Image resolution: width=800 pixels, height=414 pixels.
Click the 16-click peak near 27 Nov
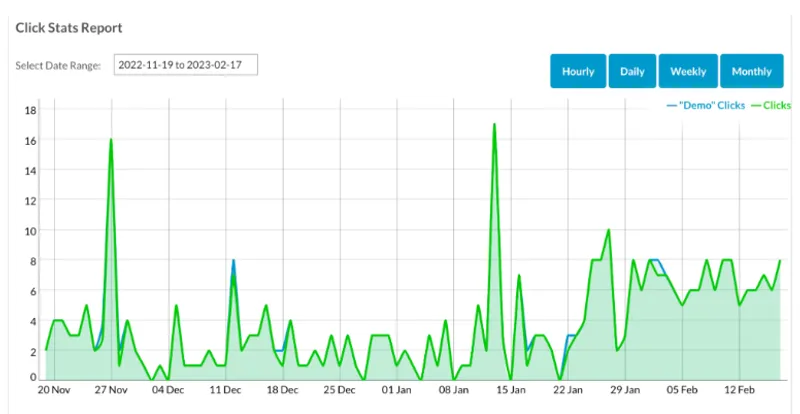click(x=110, y=140)
